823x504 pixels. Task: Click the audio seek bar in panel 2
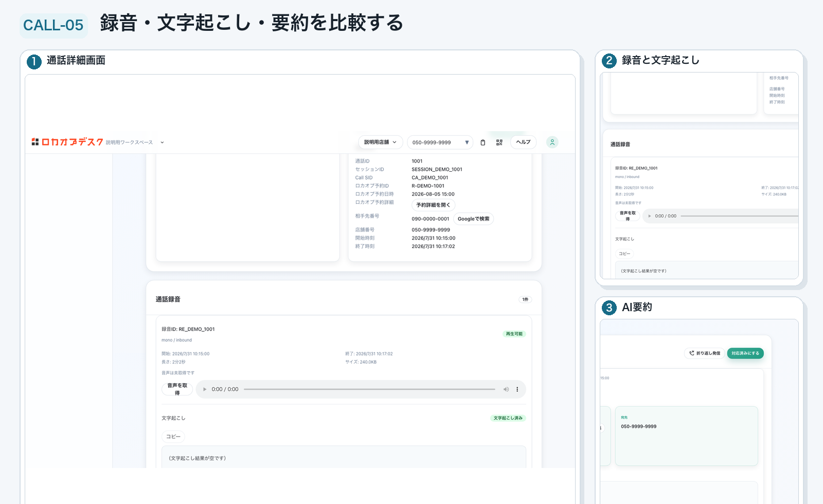pos(739,216)
